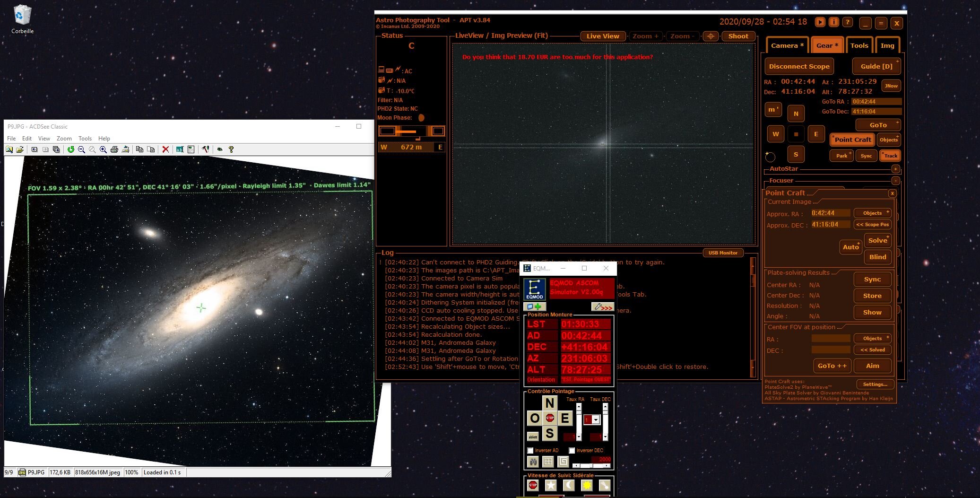Screen dimensions: 980x498
Task: Open the Tools menu in ACDSee
Action: click(85, 139)
